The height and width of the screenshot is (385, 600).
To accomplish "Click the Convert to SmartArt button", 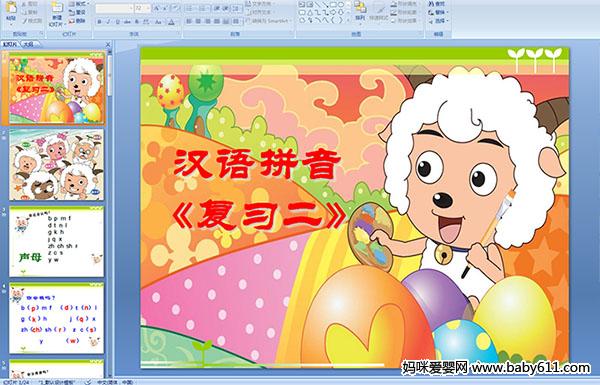I will tap(269, 21).
